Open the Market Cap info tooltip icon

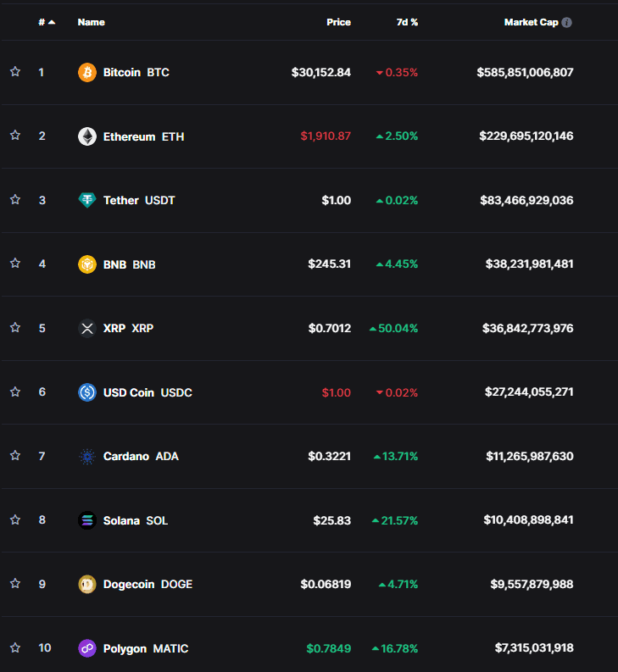point(566,22)
